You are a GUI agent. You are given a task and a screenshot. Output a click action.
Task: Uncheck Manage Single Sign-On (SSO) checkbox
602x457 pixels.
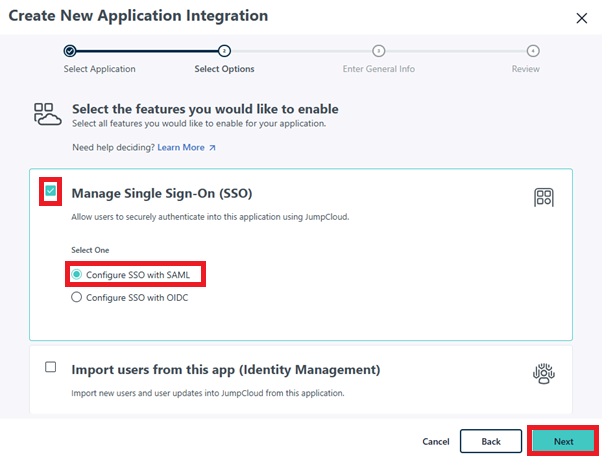tap(51, 191)
